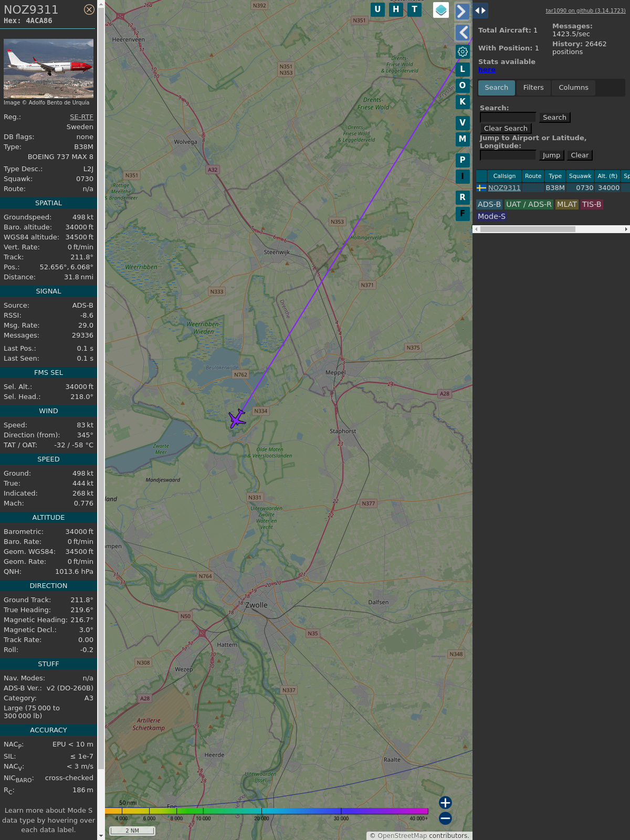Open the SE-RTF registration link

pos(81,117)
